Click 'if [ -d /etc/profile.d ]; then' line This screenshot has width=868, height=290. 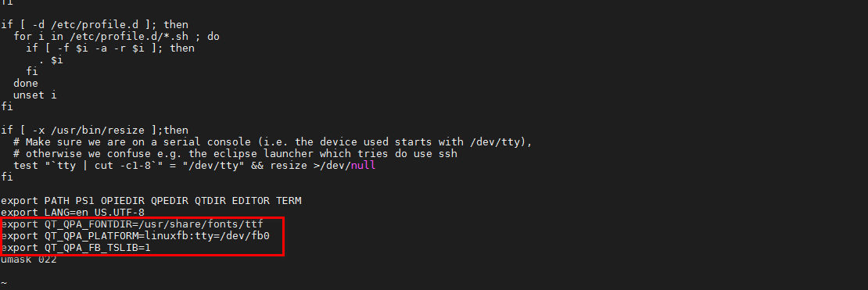coord(95,24)
